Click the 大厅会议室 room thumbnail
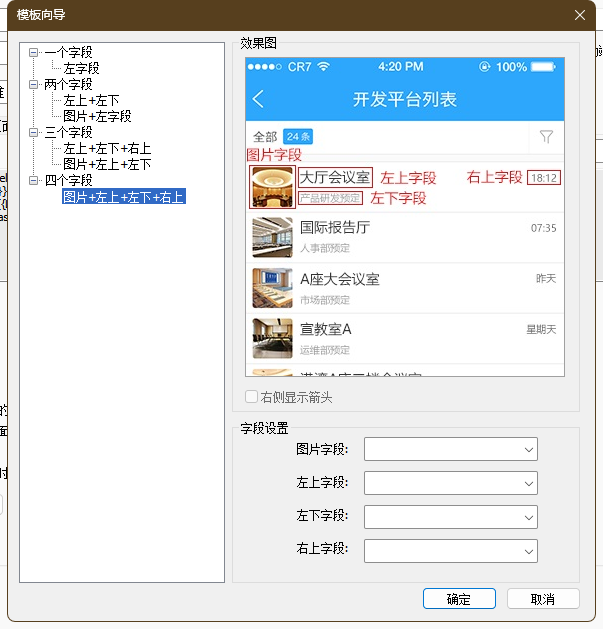This screenshot has width=603, height=629. coord(272,187)
